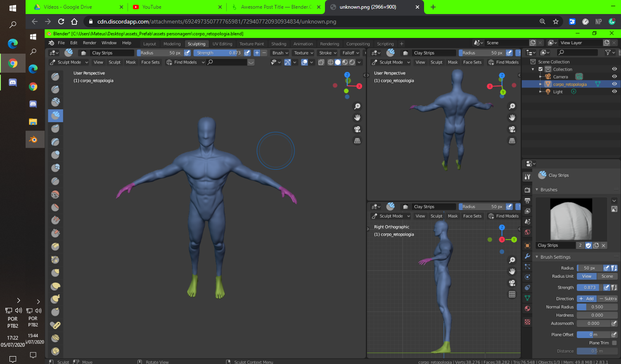Select the Pose brush tool
Viewport: 621px width, 364px height.
55,325
